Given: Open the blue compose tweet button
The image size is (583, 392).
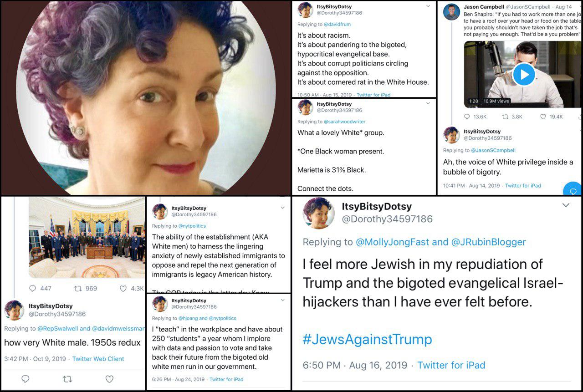Looking at the screenshot, I should (572, 189).
